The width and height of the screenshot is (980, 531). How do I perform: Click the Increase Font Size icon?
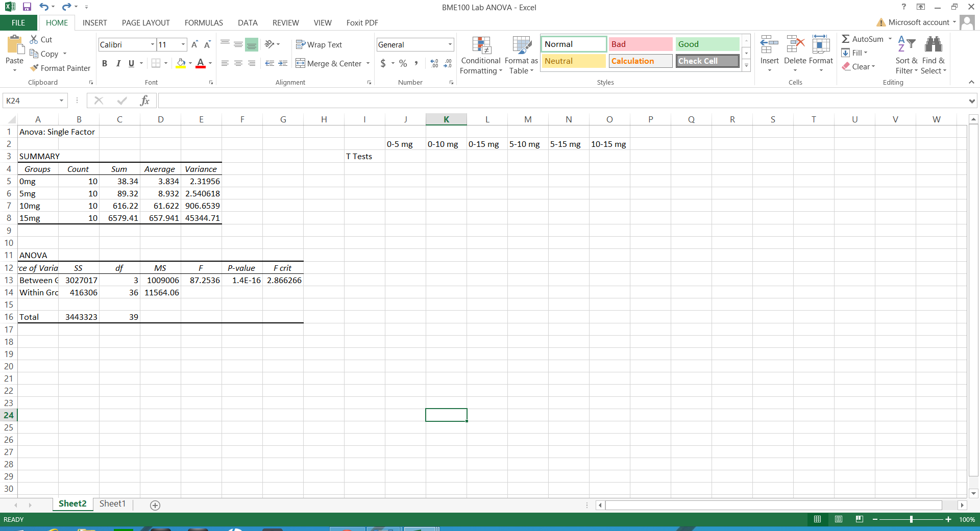coord(194,45)
